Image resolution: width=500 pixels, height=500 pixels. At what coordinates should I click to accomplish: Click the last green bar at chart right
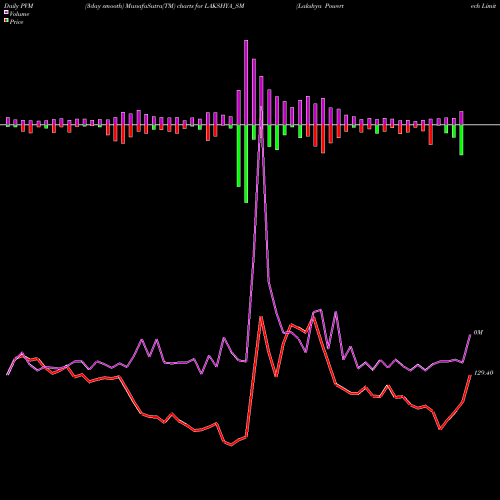[x=461, y=140]
